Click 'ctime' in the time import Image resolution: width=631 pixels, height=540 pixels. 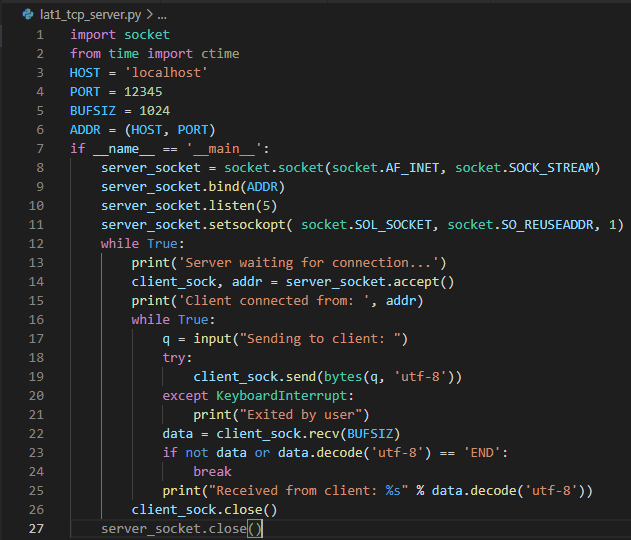coord(220,54)
